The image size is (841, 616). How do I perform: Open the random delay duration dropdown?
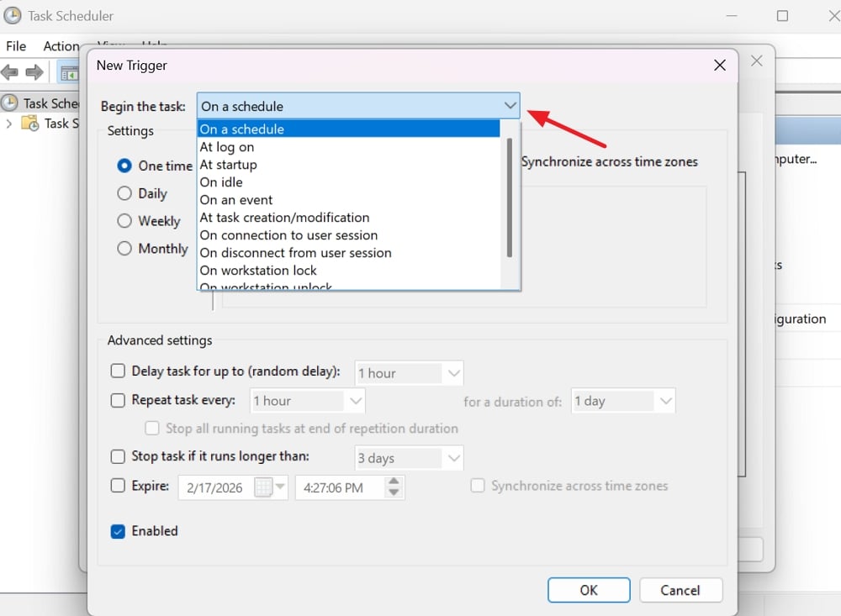(x=452, y=373)
